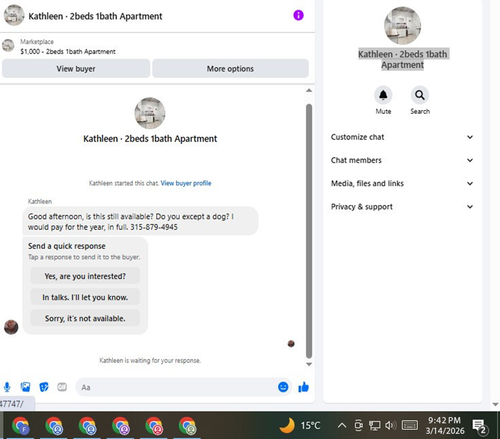Click page scrollbar down arrow at right edge
Viewport: 500px width, 439px height.
click(495, 404)
